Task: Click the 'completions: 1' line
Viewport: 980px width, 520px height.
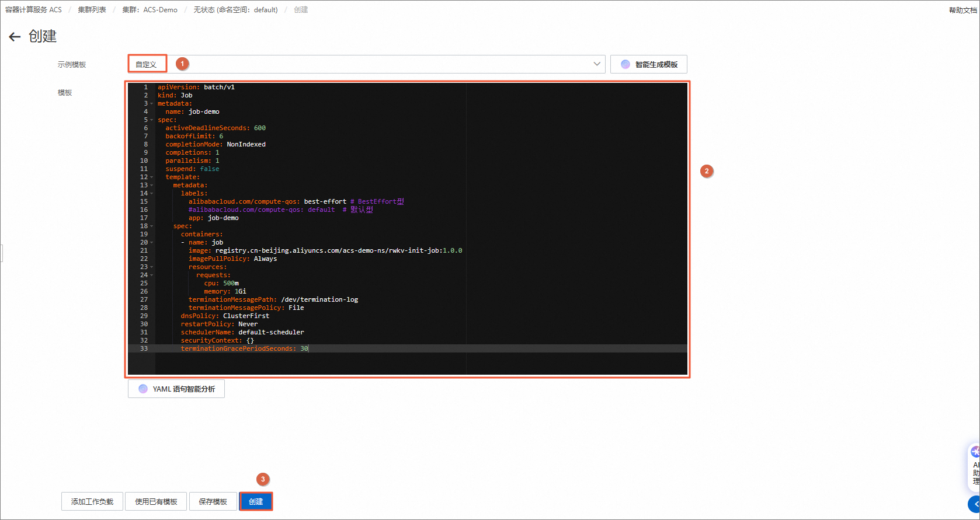Action: click(192, 153)
